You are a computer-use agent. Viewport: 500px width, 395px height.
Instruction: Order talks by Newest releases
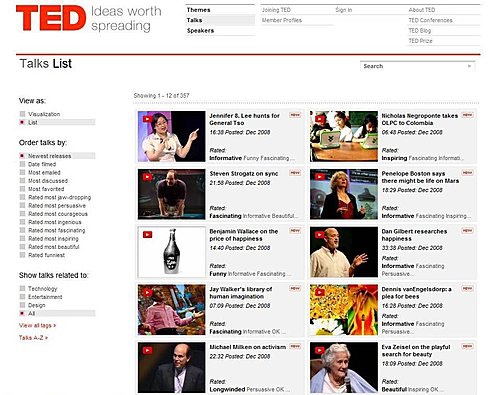click(57, 156)
